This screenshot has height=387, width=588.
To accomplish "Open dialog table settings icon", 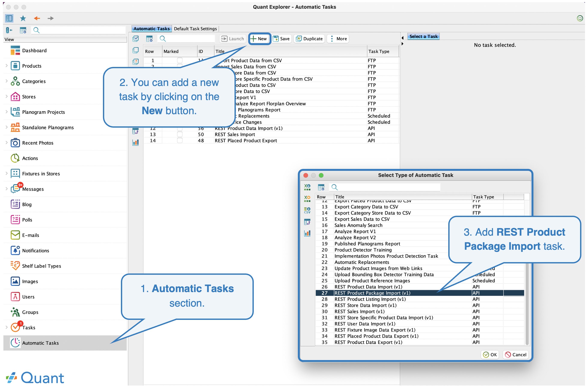I will click(x=321, y=187).
